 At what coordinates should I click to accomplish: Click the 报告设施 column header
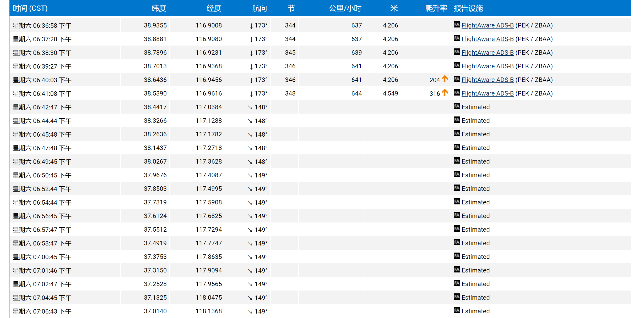coord(468,8)
